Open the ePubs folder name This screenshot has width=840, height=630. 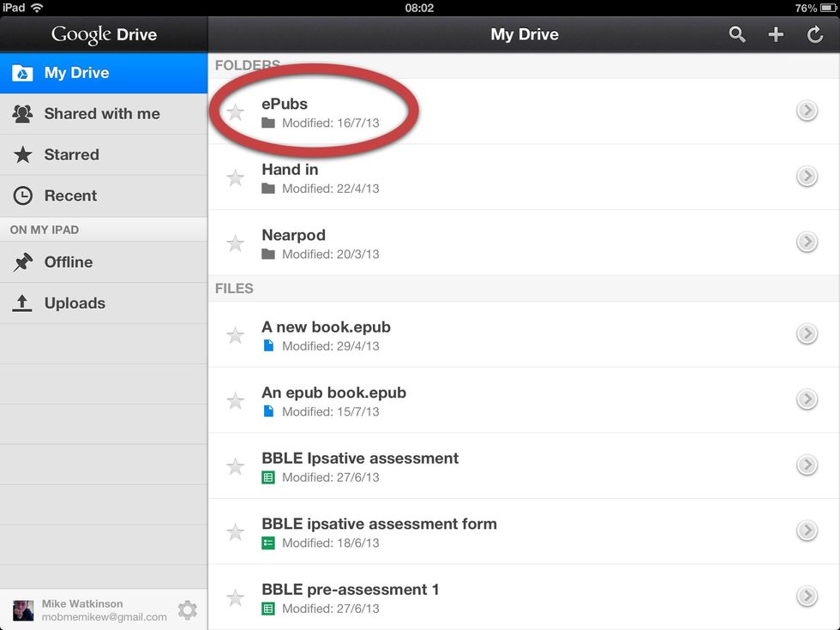[285, 104]
